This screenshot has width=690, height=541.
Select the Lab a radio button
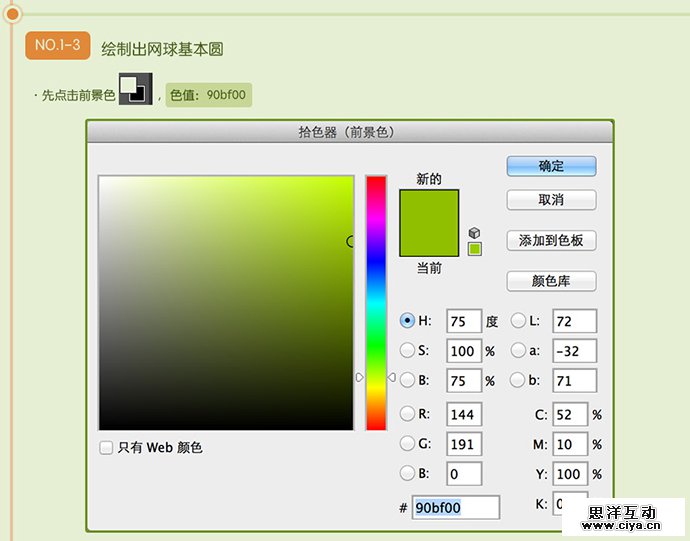tap(518, 350)
